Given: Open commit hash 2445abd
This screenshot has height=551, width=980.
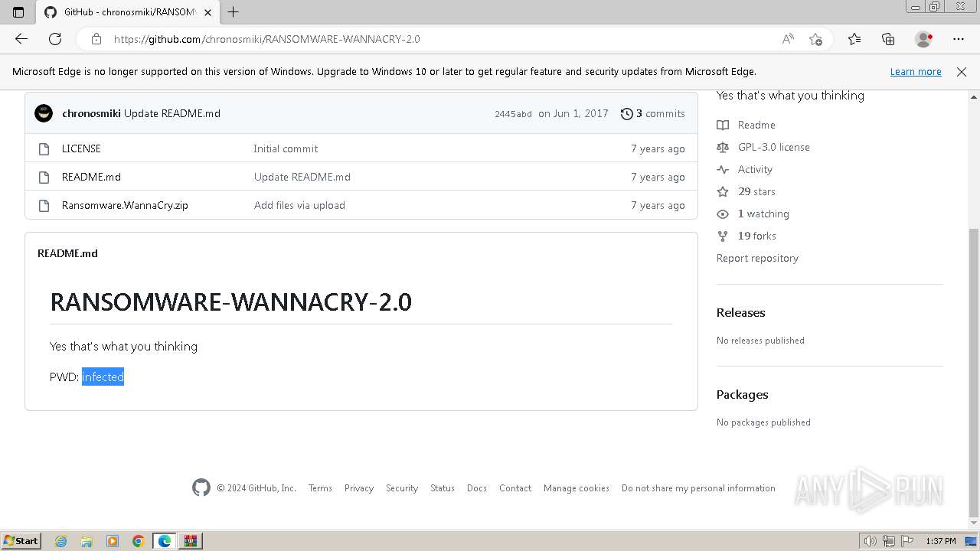Looking at the screenshot, I should coord(513,114).
